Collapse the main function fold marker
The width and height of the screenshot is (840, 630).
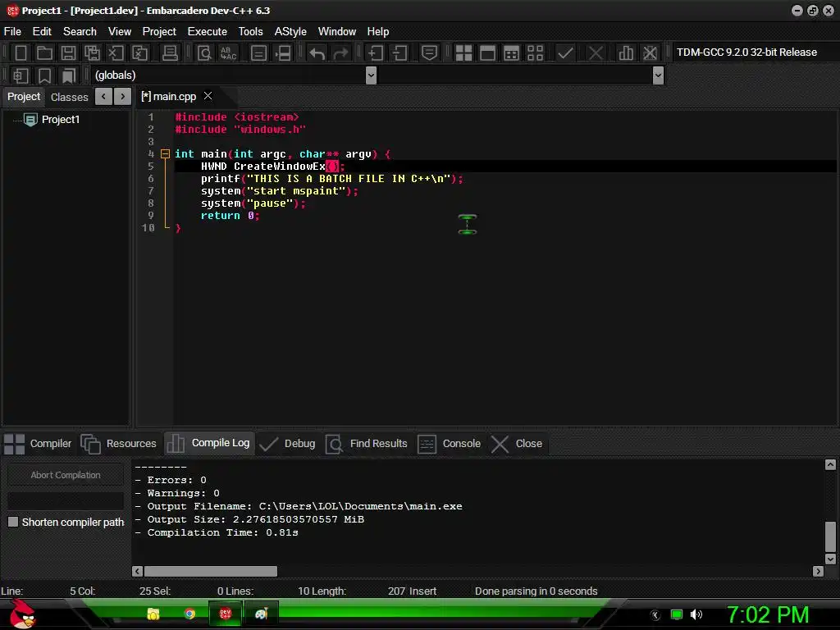166,153
